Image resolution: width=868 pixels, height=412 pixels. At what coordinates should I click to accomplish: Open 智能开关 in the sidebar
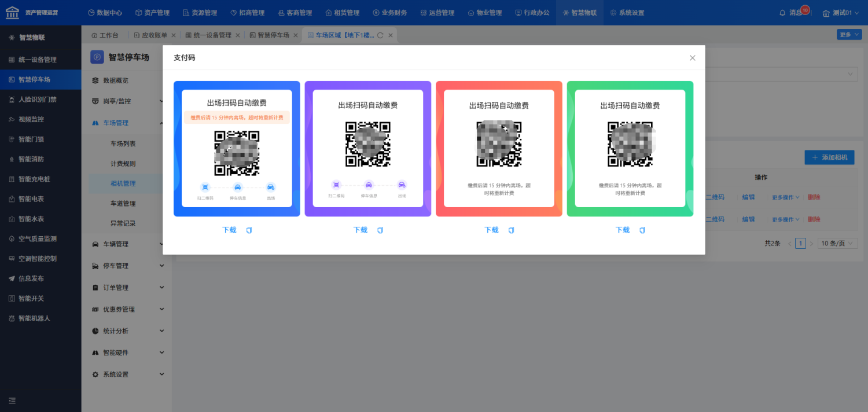[x=41, y=299]
